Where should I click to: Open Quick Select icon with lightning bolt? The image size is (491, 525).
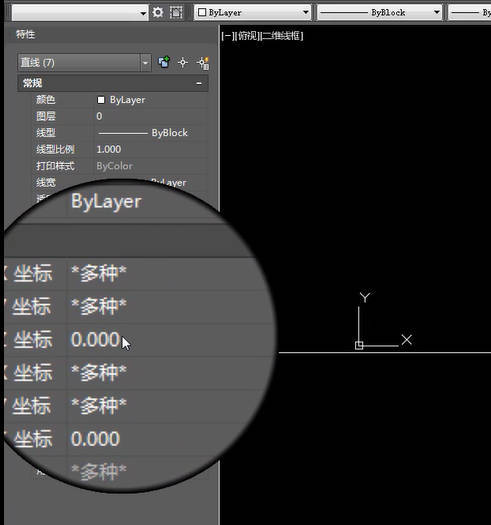[203, 63]
